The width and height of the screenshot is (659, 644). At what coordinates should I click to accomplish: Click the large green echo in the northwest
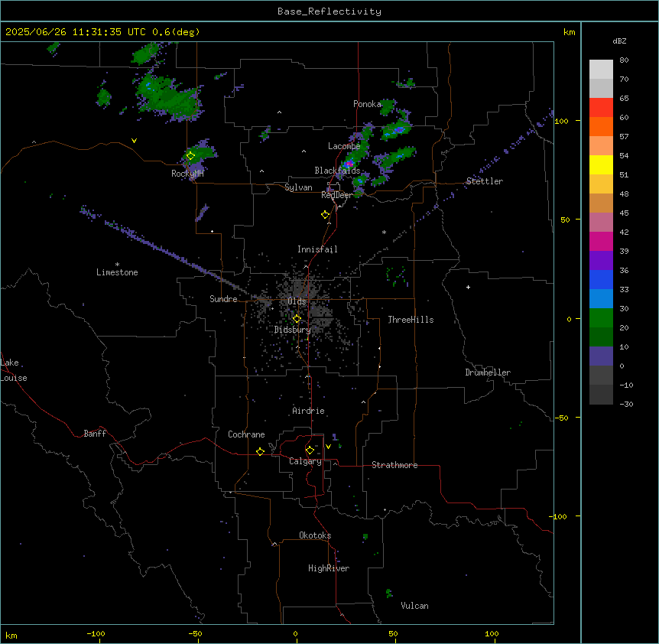click(169, 98)
